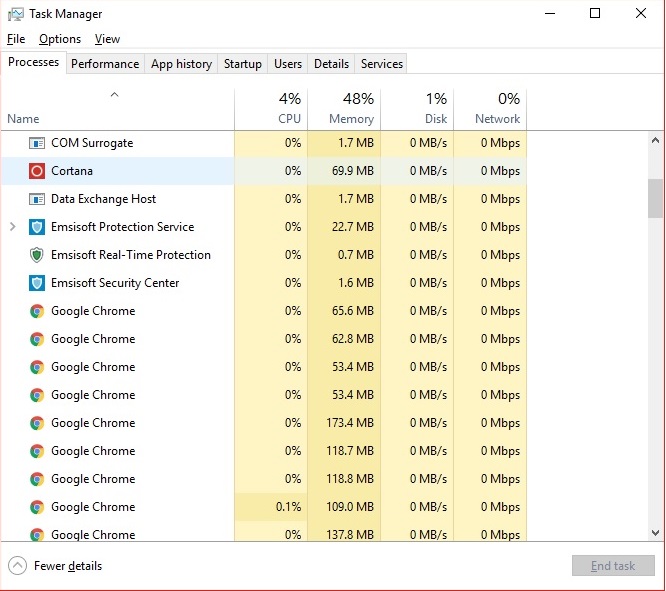Select the Emsisoft Security Center name

point(115,283)
